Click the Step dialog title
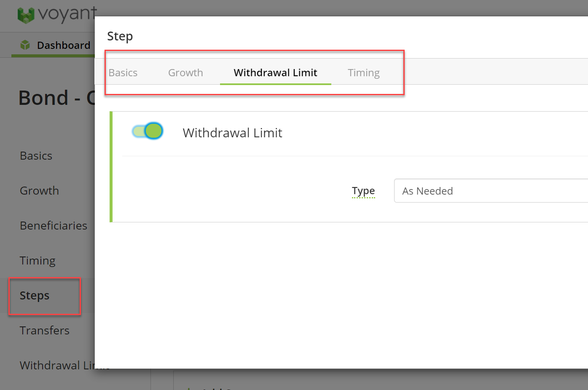The width and height of the screenshot is (588, 390). (x=120, y=37)
